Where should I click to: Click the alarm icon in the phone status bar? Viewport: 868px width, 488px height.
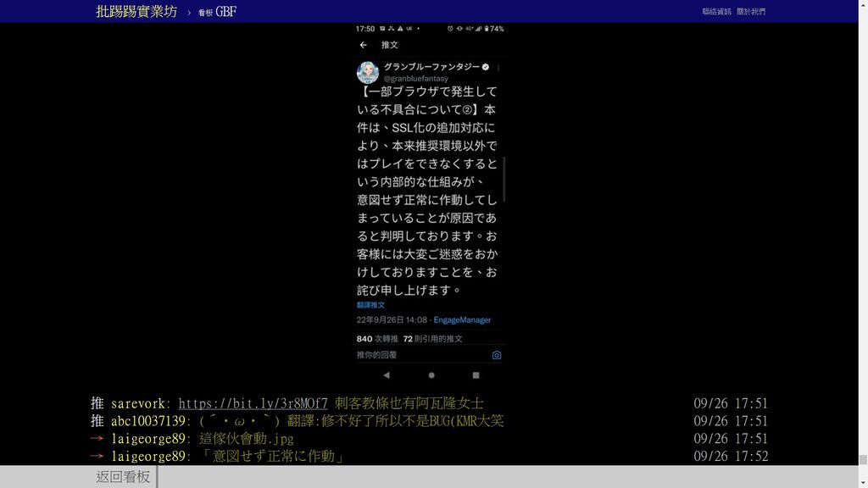click(450, 28)
